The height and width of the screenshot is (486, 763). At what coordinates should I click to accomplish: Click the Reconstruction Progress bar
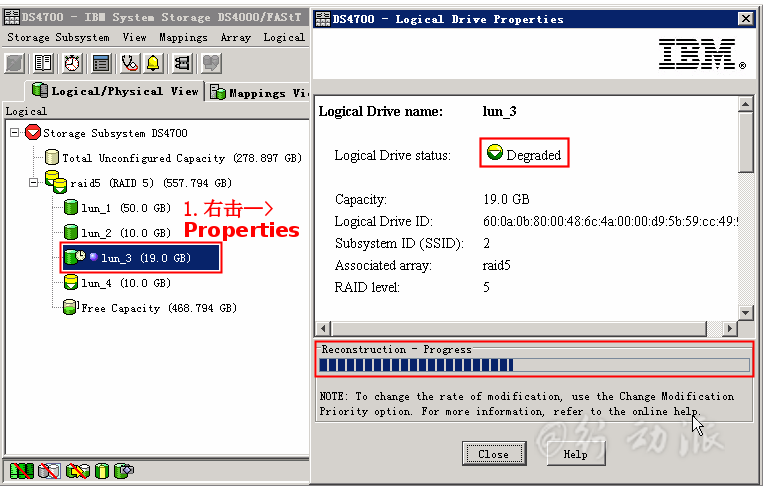point(534,365)
